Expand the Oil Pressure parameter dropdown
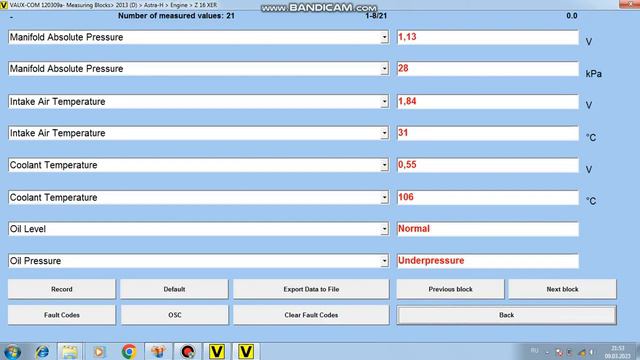Screen dimensions: 640x360 384,261
